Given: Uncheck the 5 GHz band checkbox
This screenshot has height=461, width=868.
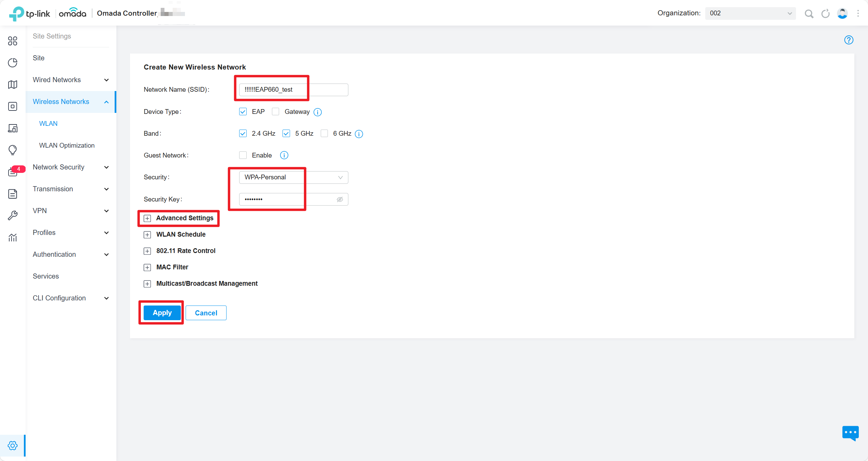Looking at the screenshot, I should tap(286, 134).
